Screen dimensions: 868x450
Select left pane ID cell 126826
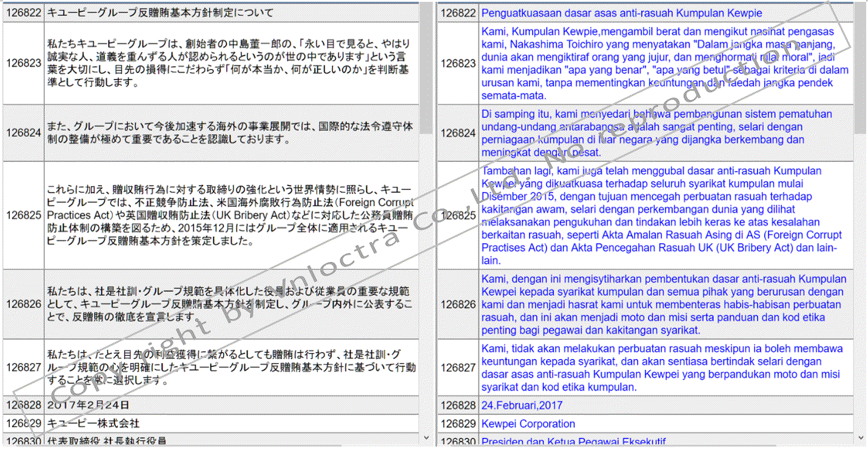pos(24,304)
